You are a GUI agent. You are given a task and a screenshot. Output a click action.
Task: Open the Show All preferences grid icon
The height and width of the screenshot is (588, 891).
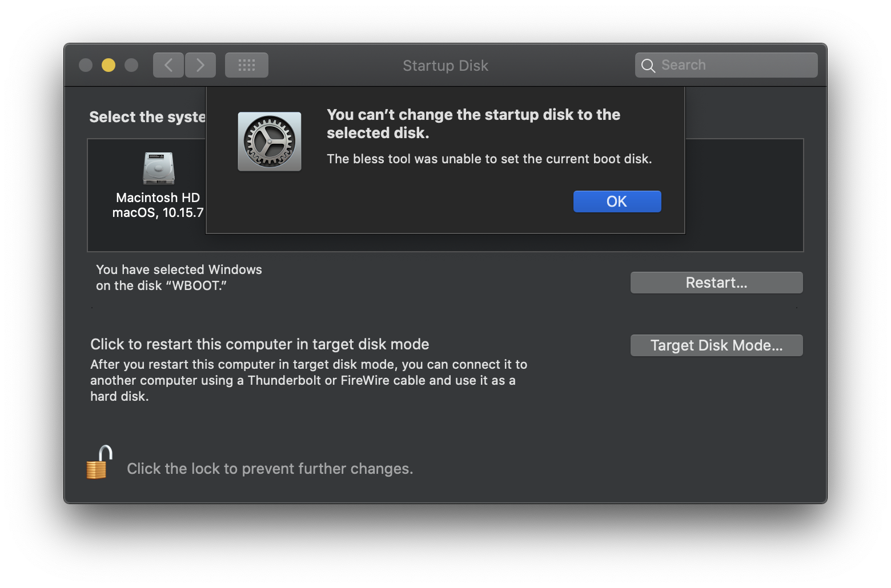(x=246, y=65)
